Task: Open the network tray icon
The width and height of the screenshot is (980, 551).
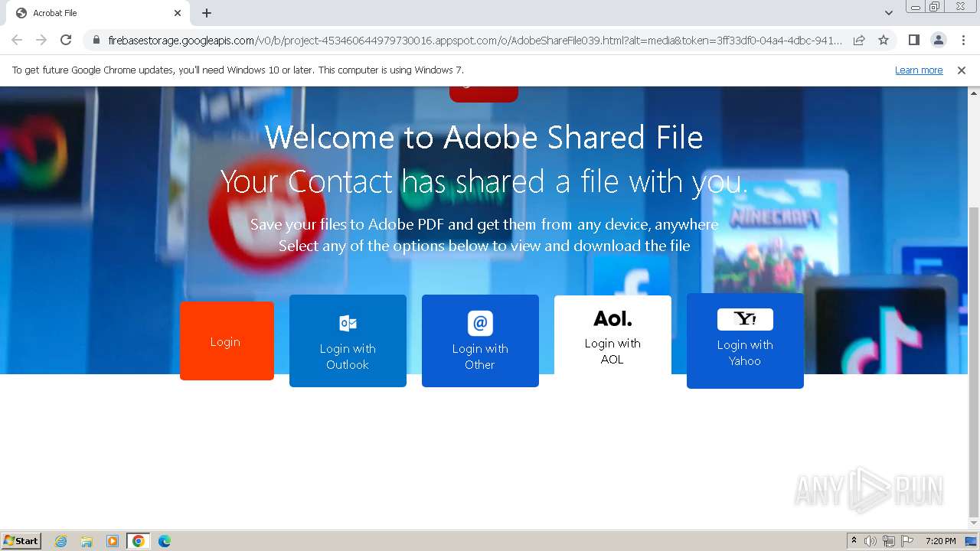Action: click(889, 541)
